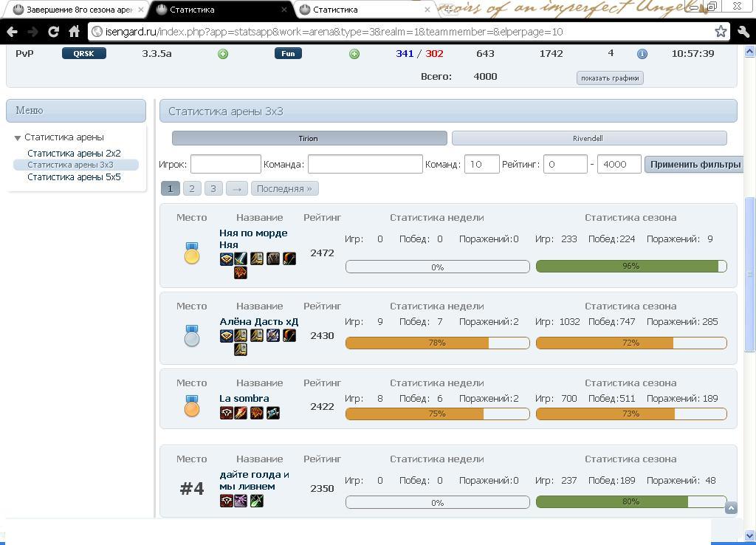Click the gold medal first place icon
The image size is (756, 545).
tap(192, 253)
